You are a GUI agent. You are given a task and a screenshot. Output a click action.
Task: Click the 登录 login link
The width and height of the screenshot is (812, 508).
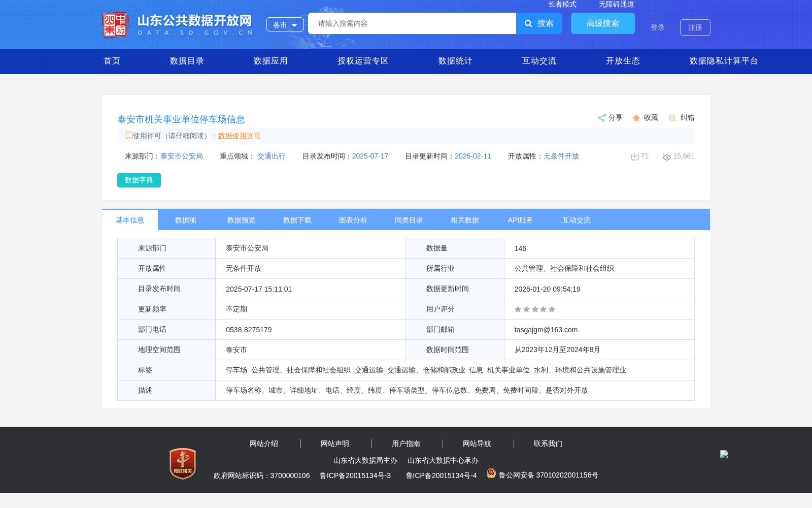[658, 27]
